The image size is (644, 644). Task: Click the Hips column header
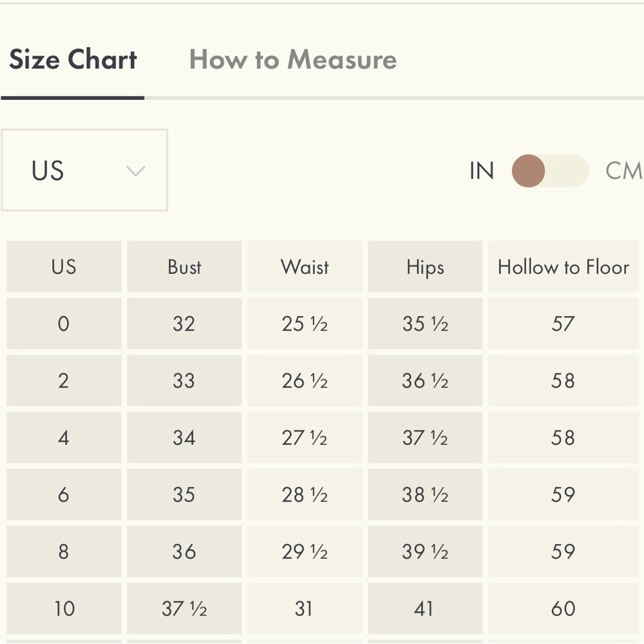tap(425, 267)
